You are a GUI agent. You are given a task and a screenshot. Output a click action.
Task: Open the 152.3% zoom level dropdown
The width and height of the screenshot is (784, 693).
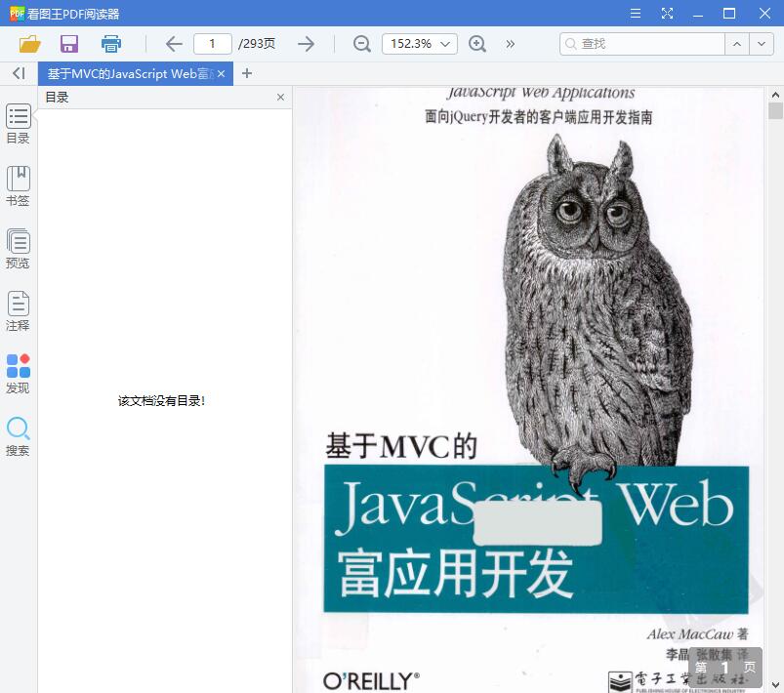tap(420, 44)
